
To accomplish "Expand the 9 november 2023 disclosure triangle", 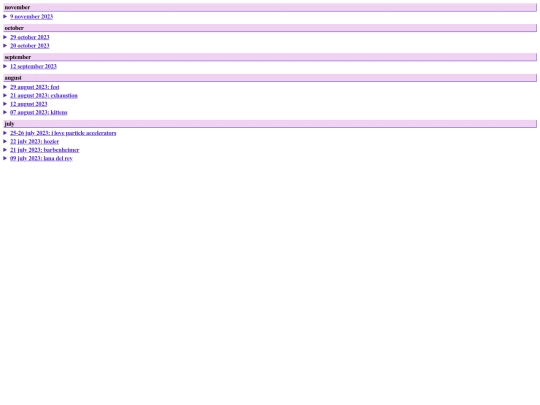I will [5, 17].
